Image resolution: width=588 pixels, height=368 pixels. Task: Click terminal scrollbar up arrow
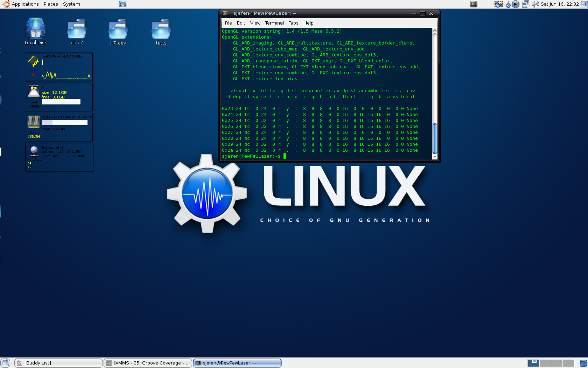pyautogui.click(x=435, y=31)
